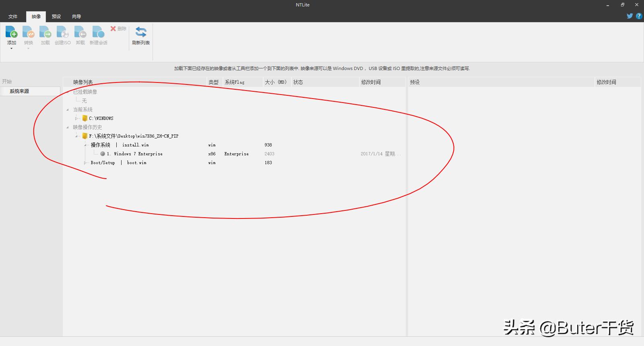
Task: Click the 938 size value for install.wim
Action: [268, 145]
